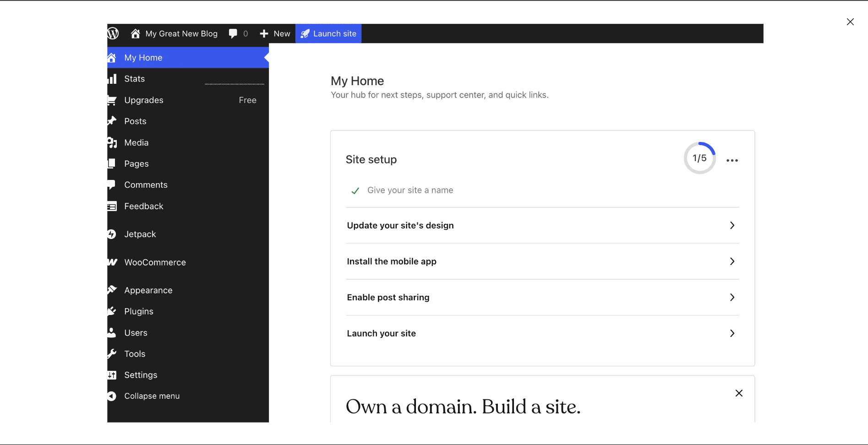Click the My Great New Blog site link

(x=174, y=33)
